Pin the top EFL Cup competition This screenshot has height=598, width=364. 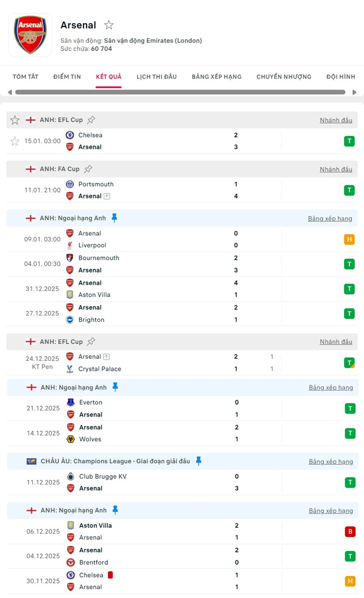91,120
